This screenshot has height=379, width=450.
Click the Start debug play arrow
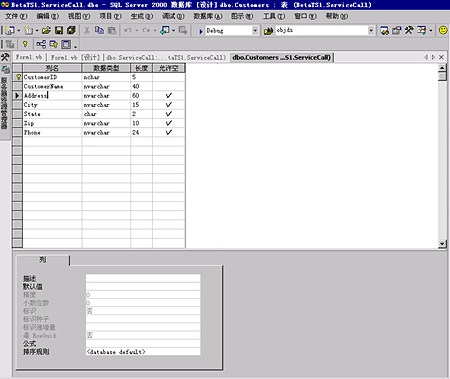(x=201, y=31)
